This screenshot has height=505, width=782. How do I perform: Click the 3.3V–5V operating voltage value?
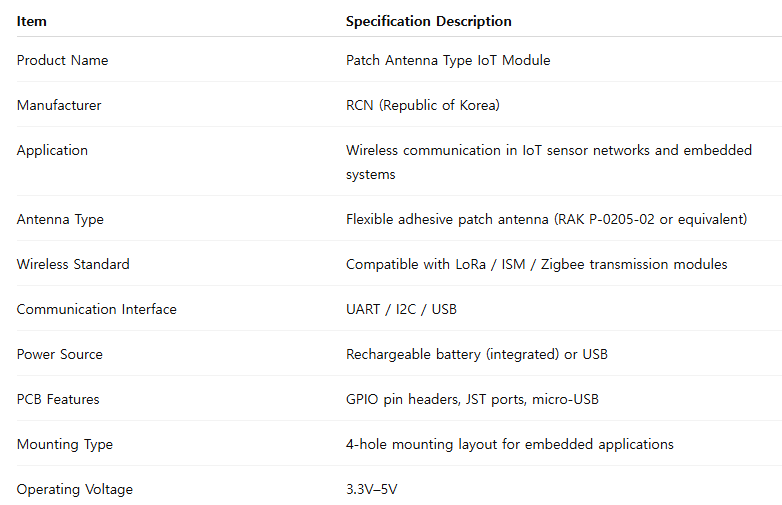[372, 489]
